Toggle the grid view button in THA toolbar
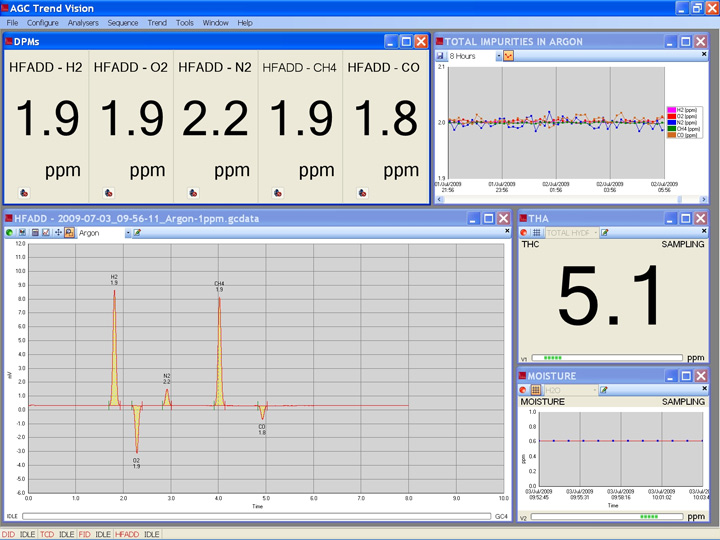 coord(536,233)
